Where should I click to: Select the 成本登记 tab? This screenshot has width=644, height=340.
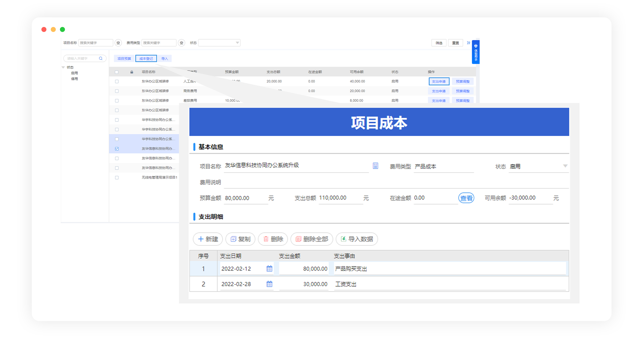pyautogui.click(x=146, y=59)
